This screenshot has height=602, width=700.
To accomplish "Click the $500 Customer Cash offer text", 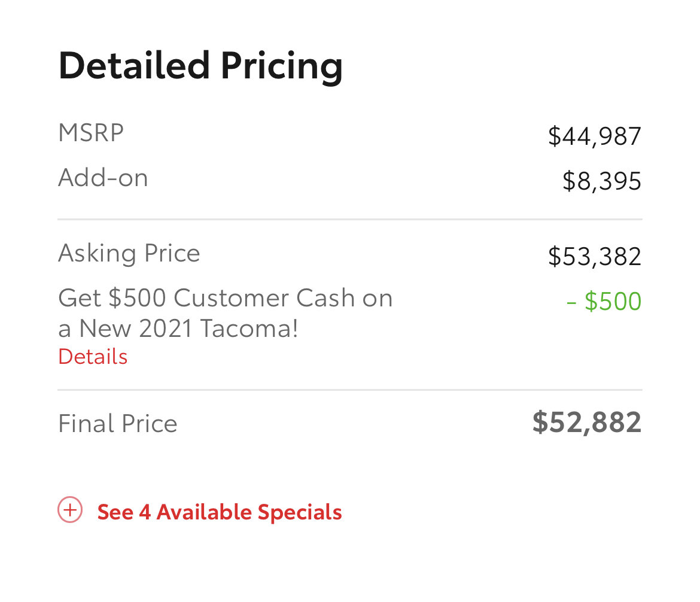I will [x=226, y=313].
